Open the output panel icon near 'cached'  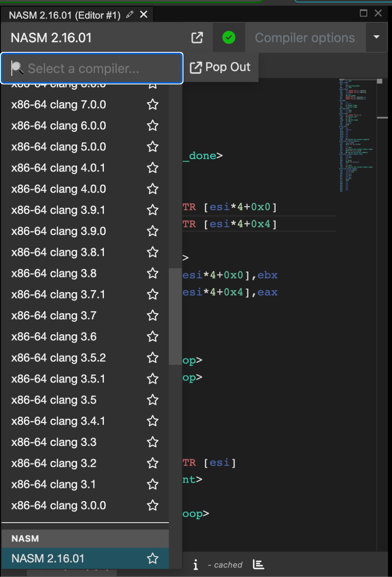coord(258,565)
